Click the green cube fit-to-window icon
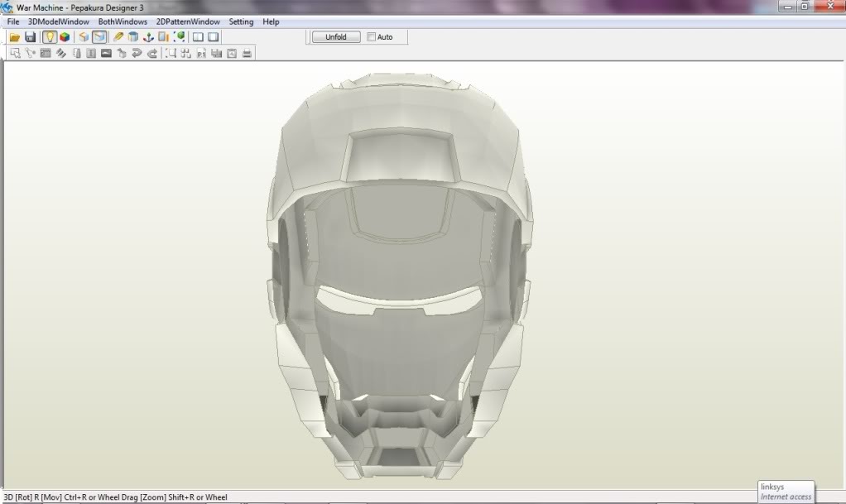The image size is (846, 504). click(179, 37)
